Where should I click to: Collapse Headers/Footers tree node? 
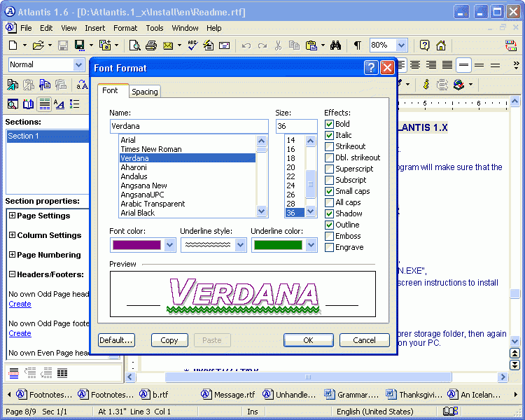12,274
